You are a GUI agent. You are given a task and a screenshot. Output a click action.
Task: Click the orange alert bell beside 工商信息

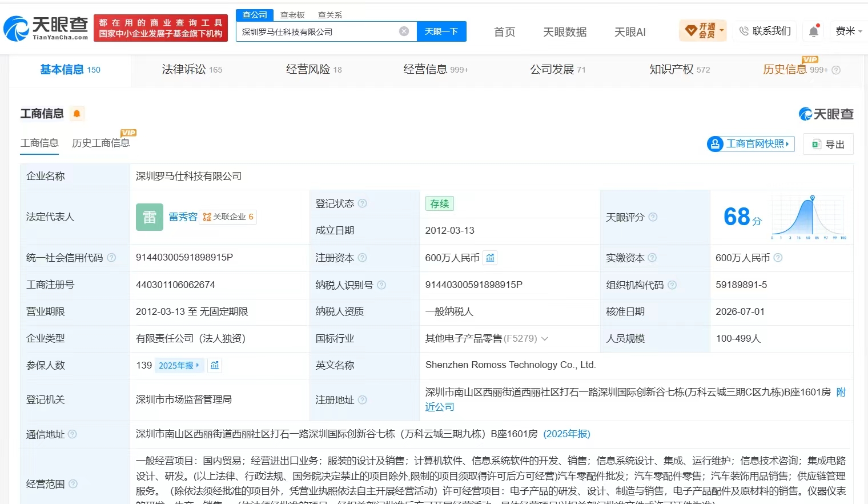pos(77,114)
